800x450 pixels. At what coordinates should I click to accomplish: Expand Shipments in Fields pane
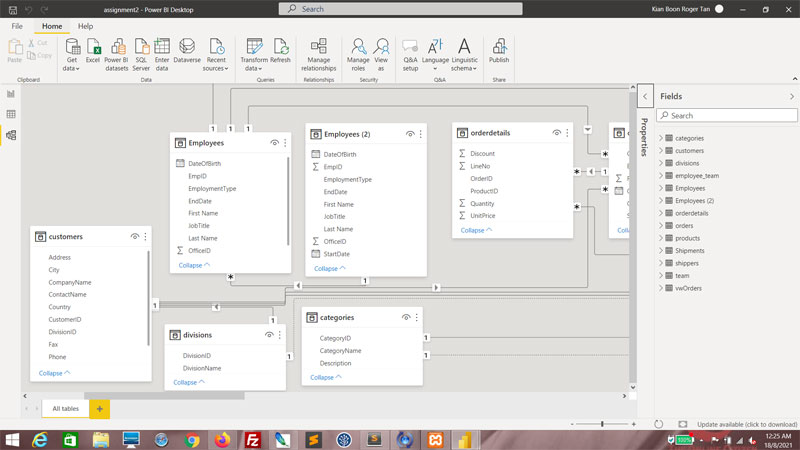[x=661, y=251]
